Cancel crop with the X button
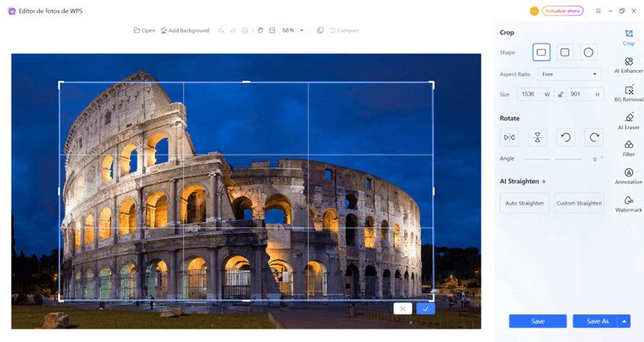This screenshot has width=644, height=342. tap(403, 309)
